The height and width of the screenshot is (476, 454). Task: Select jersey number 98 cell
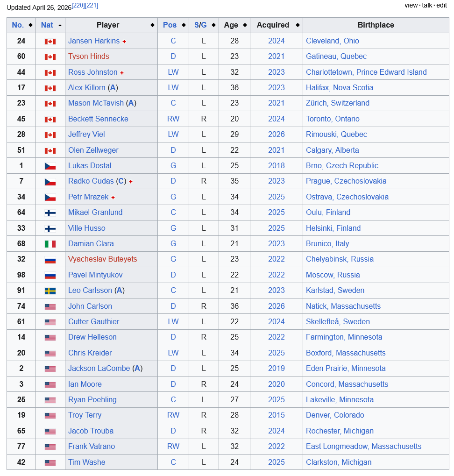21,275
